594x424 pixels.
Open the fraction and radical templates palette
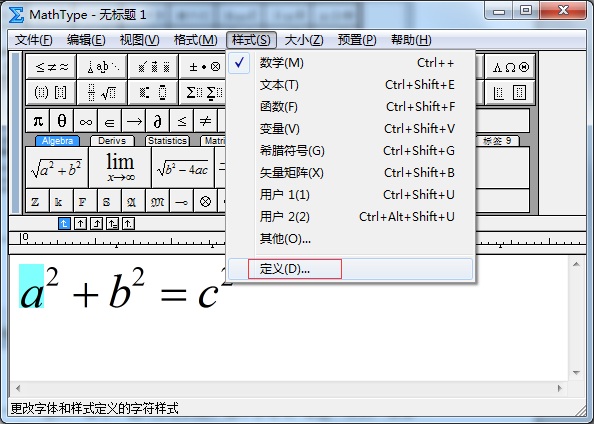click(x=102, y=92)
